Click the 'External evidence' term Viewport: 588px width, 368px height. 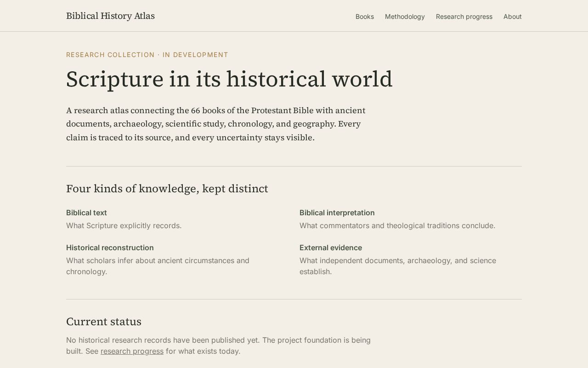(x=331, y=247)
